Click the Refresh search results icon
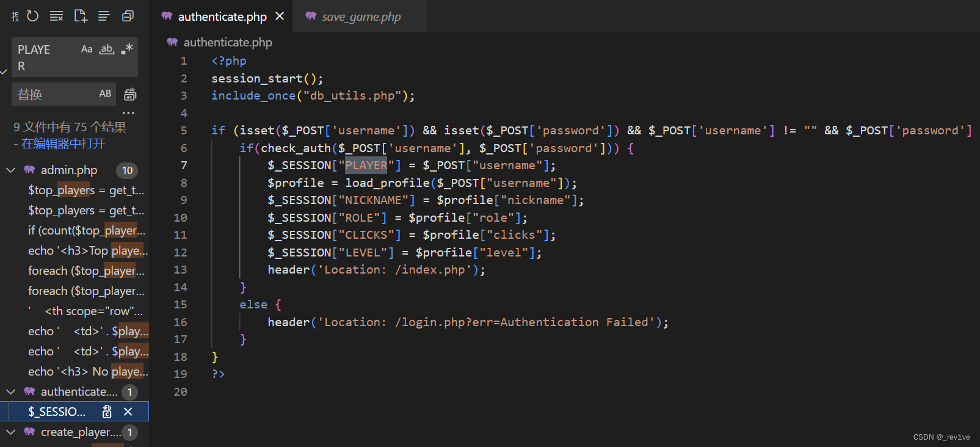The width and height of the screenshot is (980, 447). click(33, 16)
